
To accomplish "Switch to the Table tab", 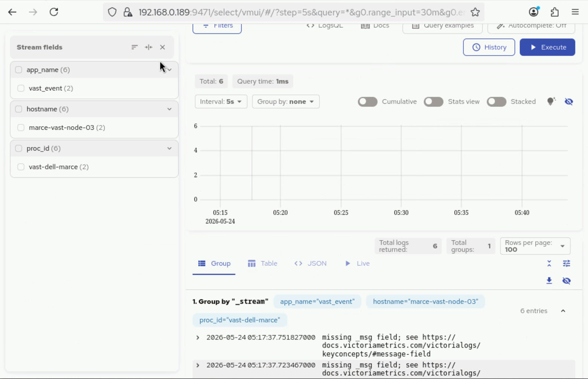I will click(x=262, y=264).
